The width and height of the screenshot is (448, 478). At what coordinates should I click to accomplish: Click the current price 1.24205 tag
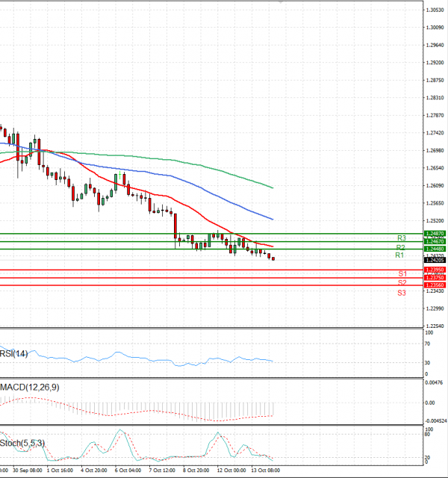pyautogui.click(x=435, y=260)
